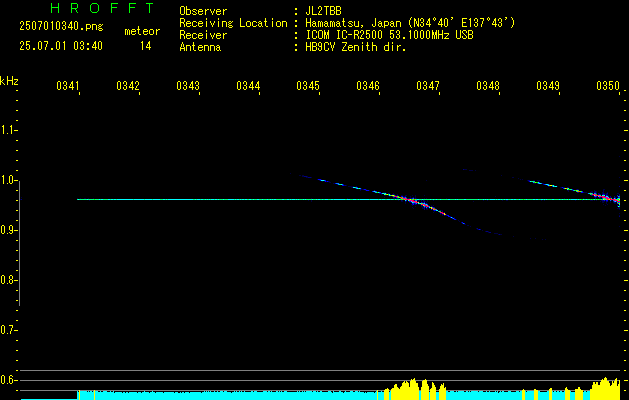Click the kHz axis unit label
This screenshot has width=629, height=400.
[9, 81]
